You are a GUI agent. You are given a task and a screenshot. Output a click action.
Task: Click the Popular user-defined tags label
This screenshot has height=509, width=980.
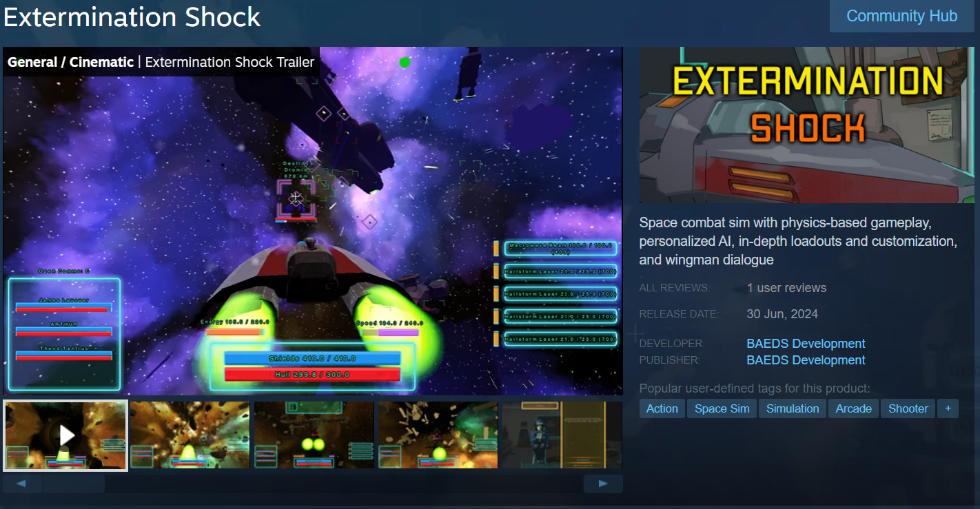(x=755, y=388)
